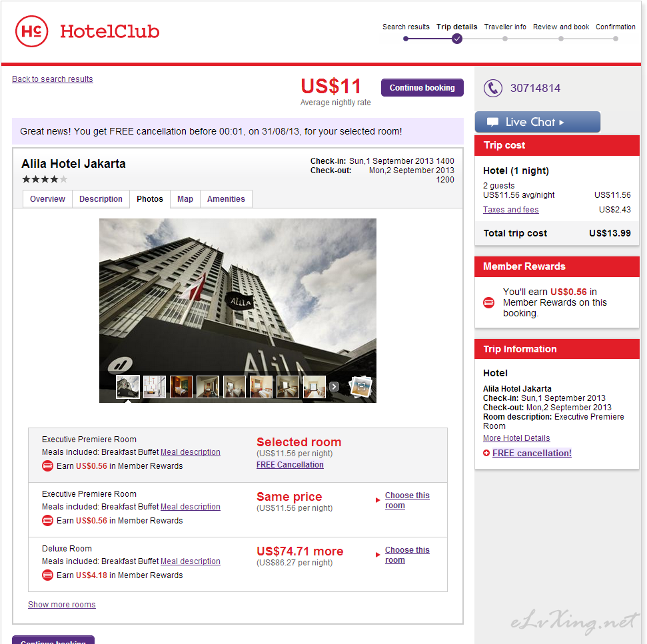Click Member Rewards coin icon in sidebar

pos(488,302)
